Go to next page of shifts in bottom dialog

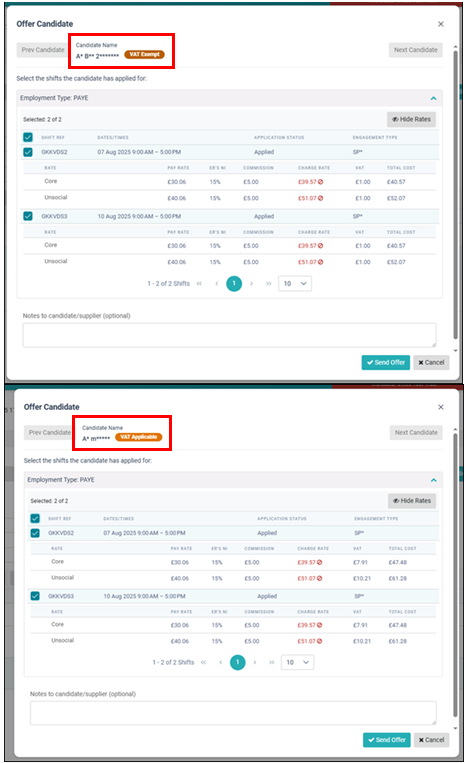pos(254,662)
